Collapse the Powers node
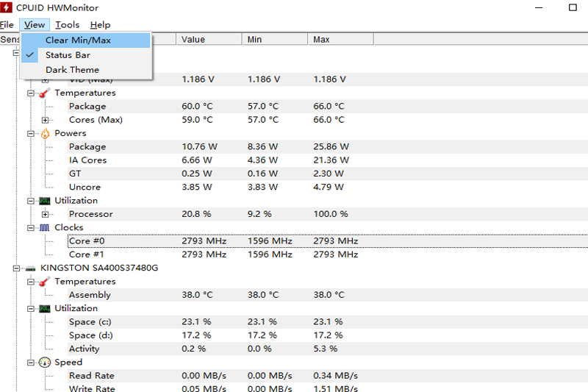Viewport: 588px width, 392px height. coord(31,134)
